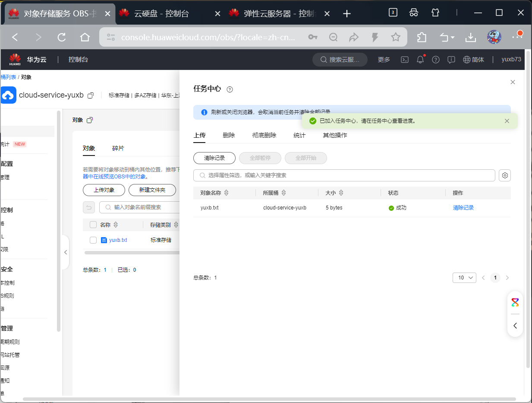Open task table column settings gear
This screenshot has height=403, width=532.
coord(505,175)
